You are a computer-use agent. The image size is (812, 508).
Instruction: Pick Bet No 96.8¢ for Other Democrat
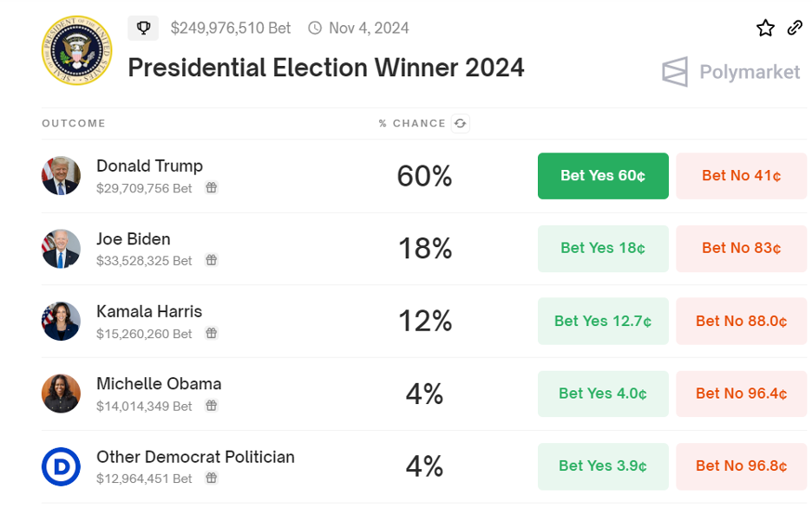(x=741, y=466)
